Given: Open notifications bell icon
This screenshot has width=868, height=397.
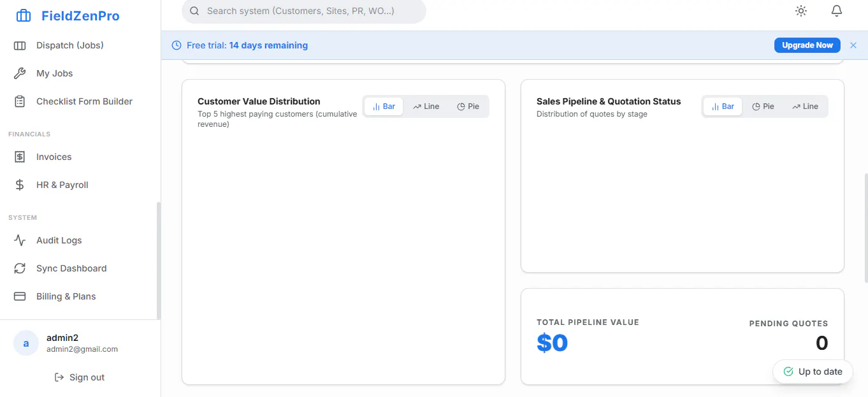Looking at the screenshot, I should click(x=837, y=11).
